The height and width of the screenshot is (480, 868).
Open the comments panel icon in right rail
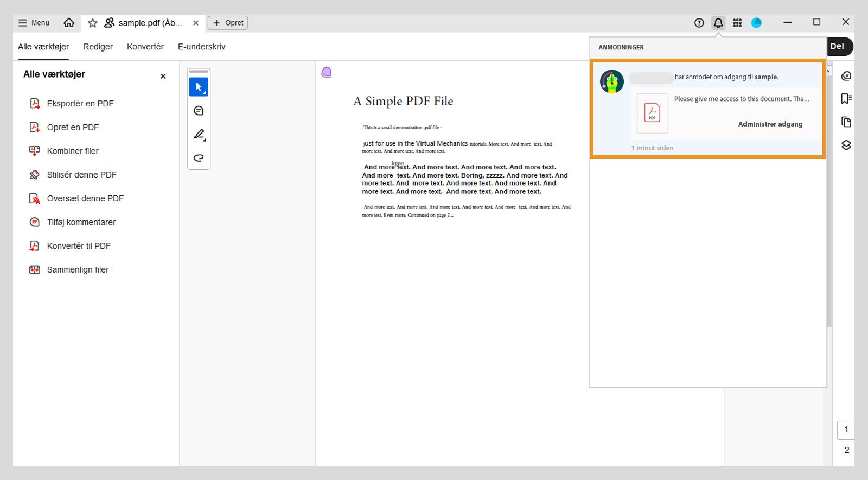click(x=846, y=76)
